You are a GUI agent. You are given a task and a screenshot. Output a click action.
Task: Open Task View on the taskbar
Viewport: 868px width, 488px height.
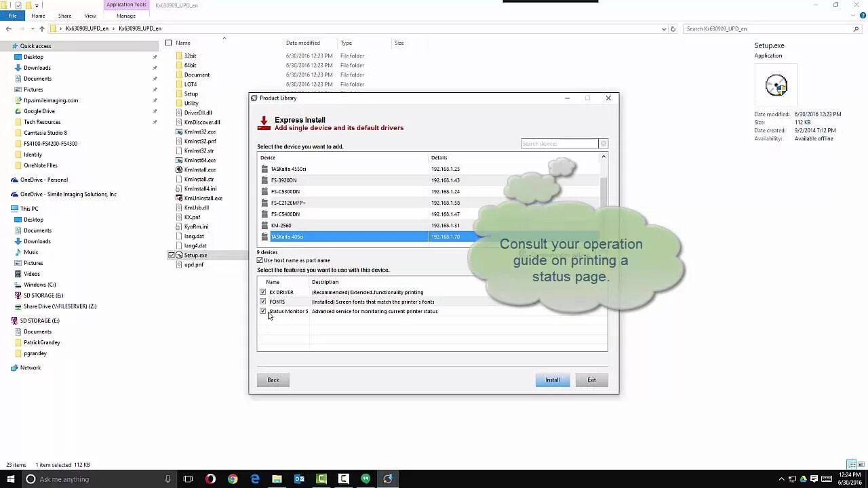(x=188, y=479)
